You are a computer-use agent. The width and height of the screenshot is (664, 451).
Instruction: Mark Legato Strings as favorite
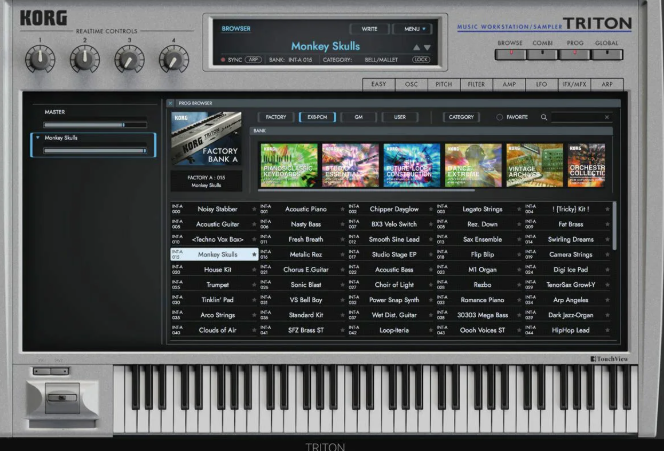click(519, 209)
